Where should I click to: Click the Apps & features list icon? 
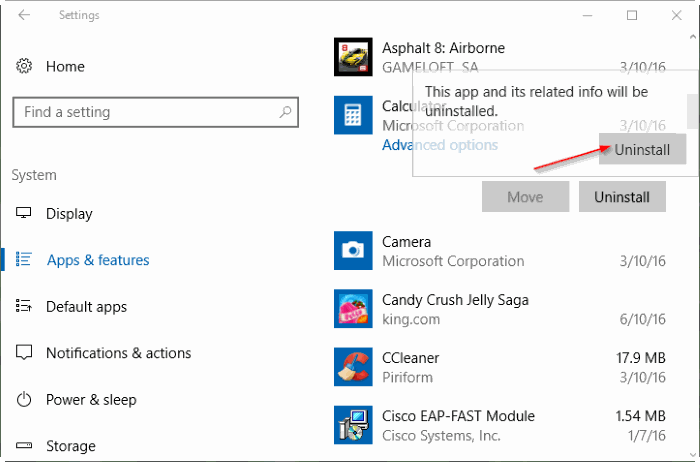click(x=24, y=259)
